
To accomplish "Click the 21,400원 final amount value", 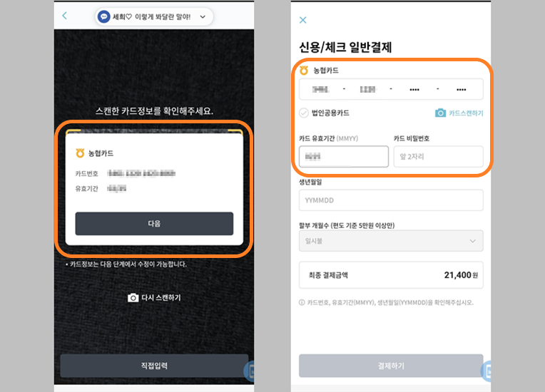I will point(461,275).
